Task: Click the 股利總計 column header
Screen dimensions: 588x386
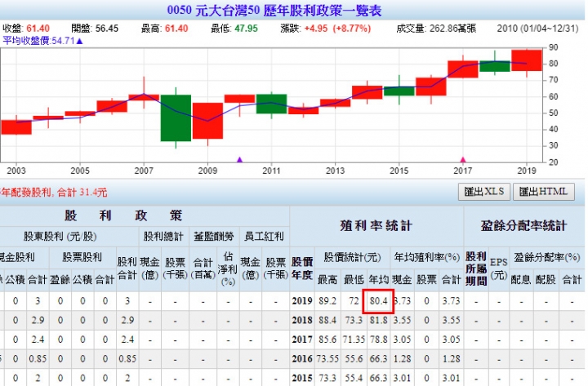Action: tap(163, 236)
